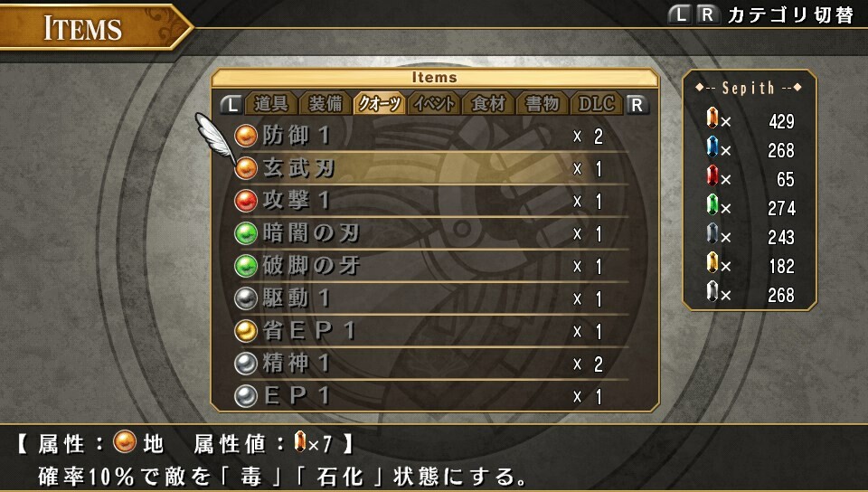Click the green 破脚の牙 quartz icon
Screen dimensions: 868x492
(x=246, y=266)
